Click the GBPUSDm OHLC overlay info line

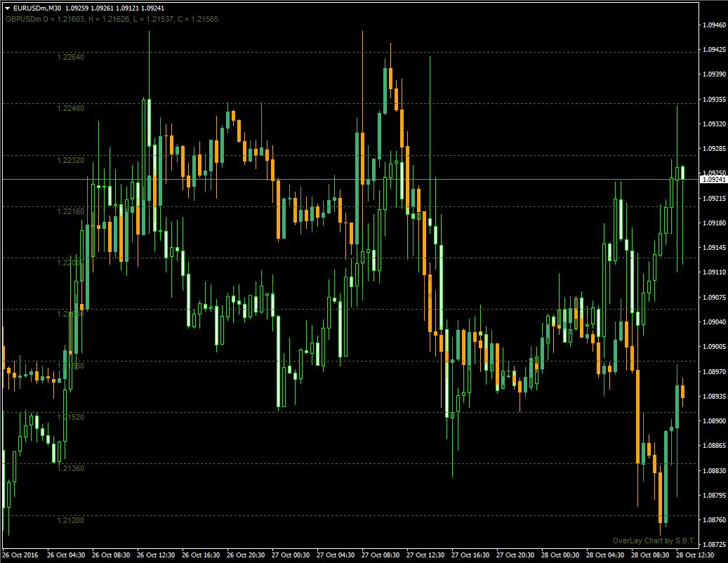pyautogui.click(x=112, y=19)
